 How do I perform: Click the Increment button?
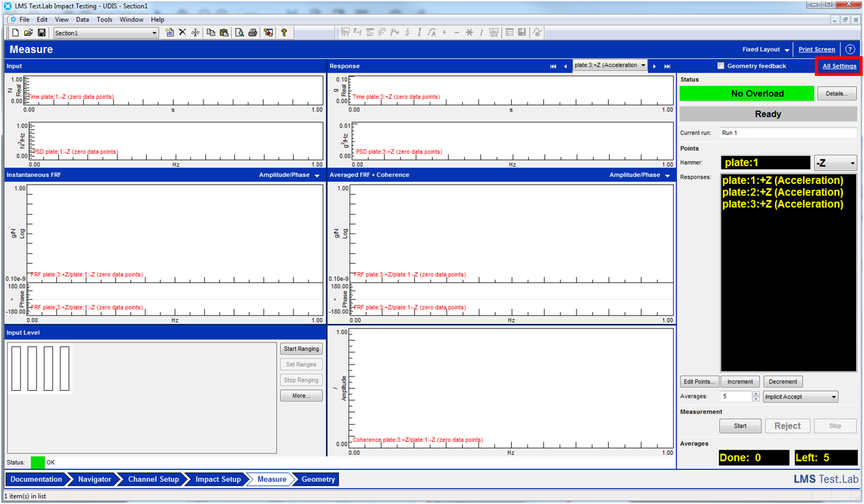click(x=740, y=382)
